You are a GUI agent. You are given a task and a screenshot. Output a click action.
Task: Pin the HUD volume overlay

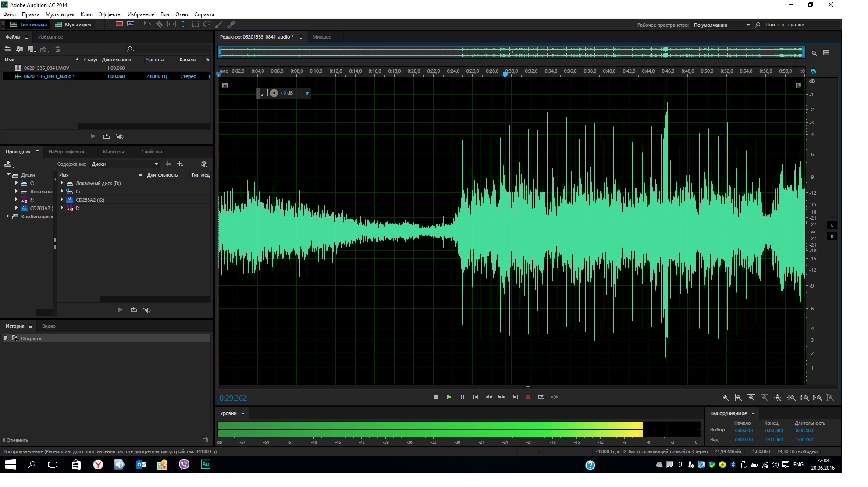[307, 93]
